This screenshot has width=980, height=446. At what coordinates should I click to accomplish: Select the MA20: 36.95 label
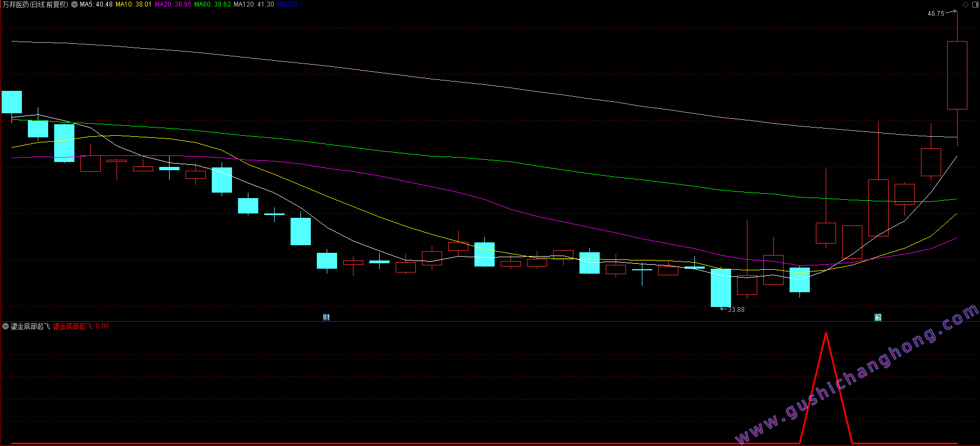point(173,4)
